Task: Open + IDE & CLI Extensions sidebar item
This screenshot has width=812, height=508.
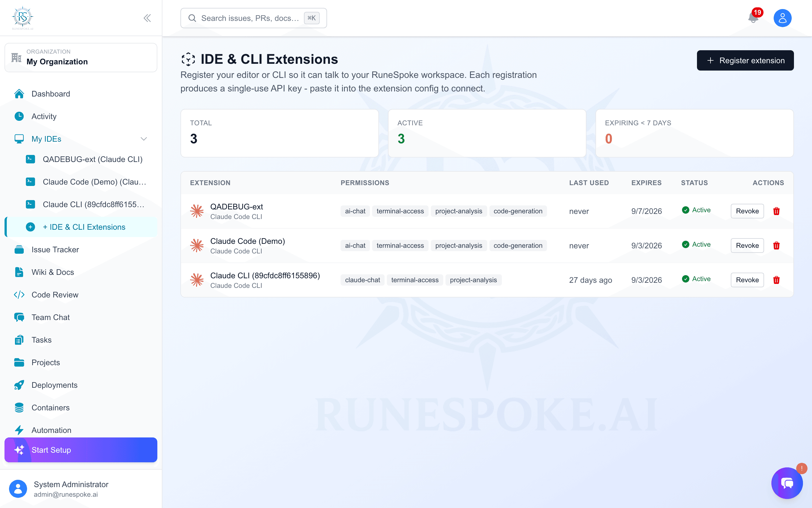Action: pyautogui.click(x=81, y=227)
